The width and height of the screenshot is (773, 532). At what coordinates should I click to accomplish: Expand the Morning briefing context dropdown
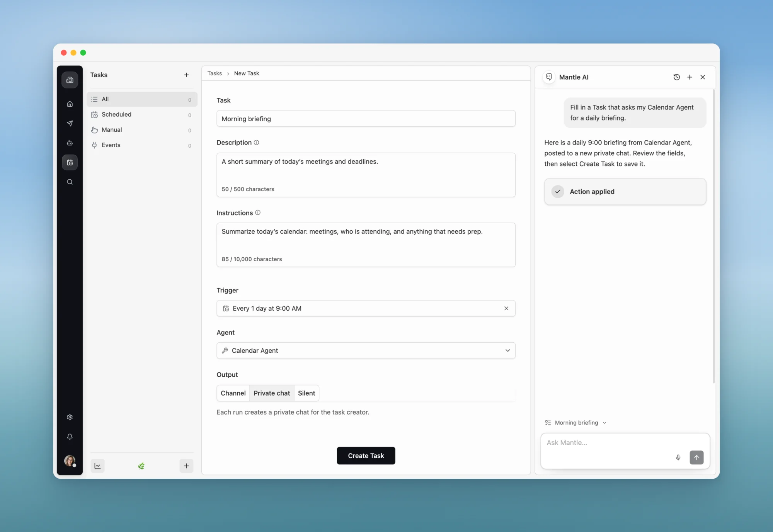[x=576, y=423]
